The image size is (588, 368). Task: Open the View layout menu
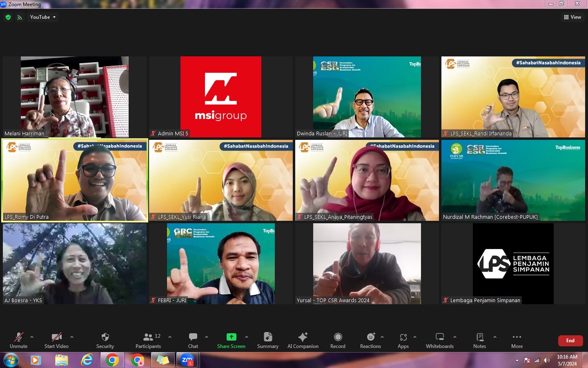(572, 17)
